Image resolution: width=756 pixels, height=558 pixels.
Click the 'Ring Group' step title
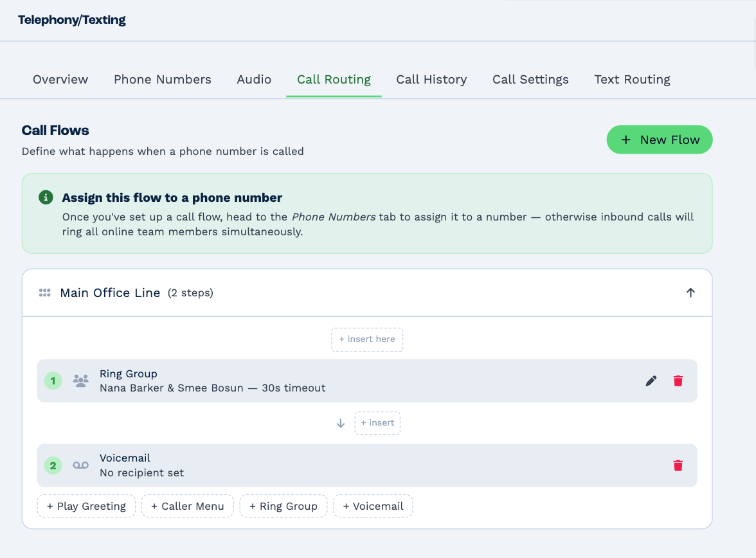129,373
